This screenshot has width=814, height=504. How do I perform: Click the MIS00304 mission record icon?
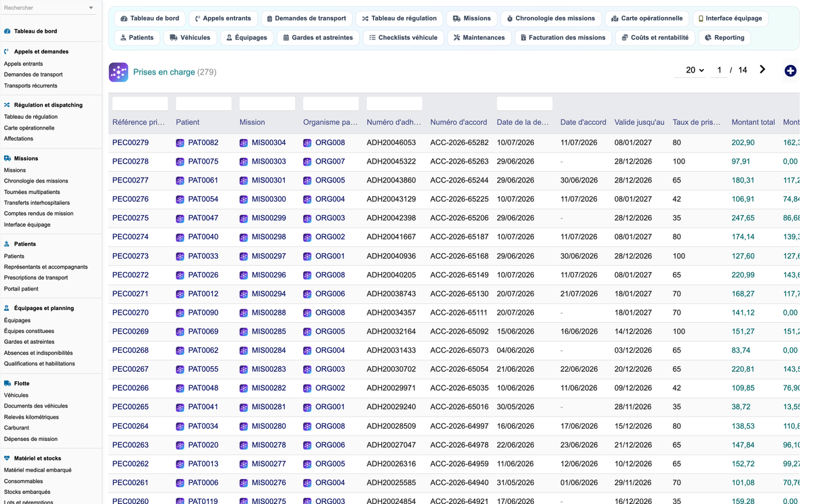coord(244,143)
